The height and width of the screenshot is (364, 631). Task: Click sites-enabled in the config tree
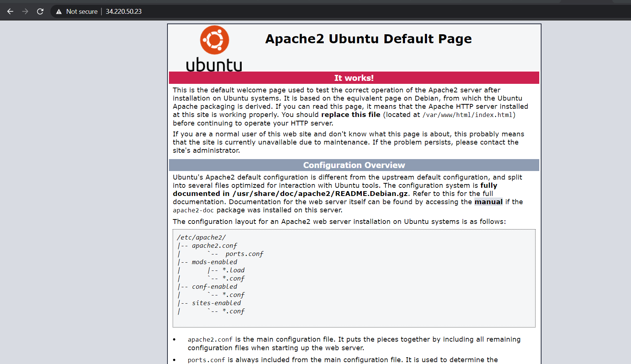[216, 303]
